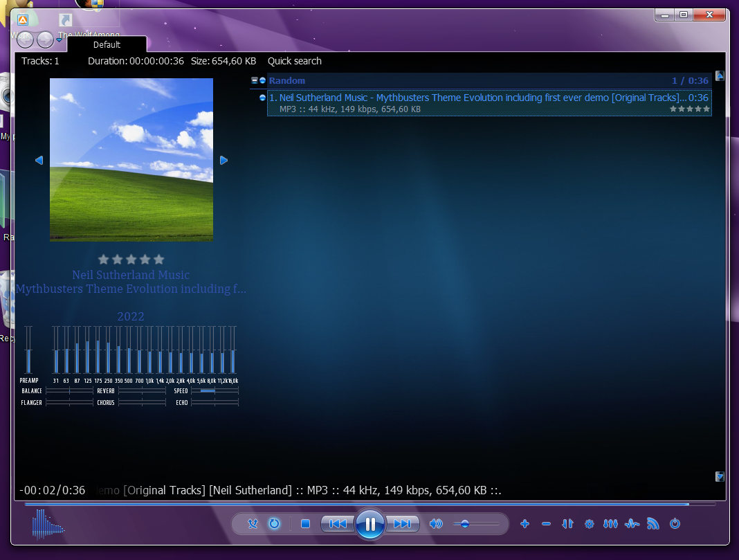
Task: Adjust the BALANCE slider
Action: click(69, 391)
